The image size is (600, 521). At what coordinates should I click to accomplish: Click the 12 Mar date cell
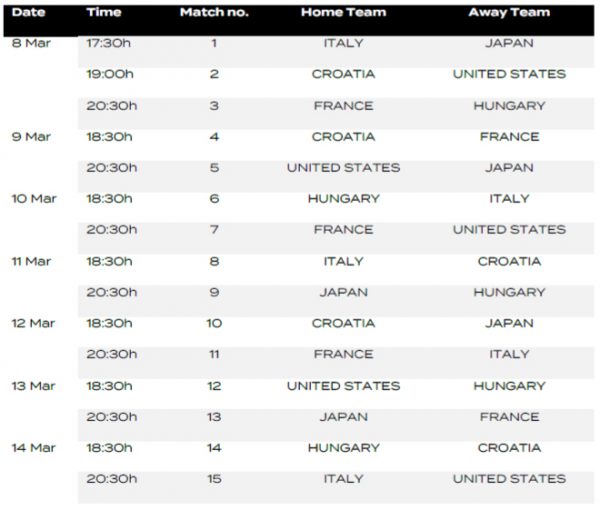pyautogui.click(x=33, y=323)
